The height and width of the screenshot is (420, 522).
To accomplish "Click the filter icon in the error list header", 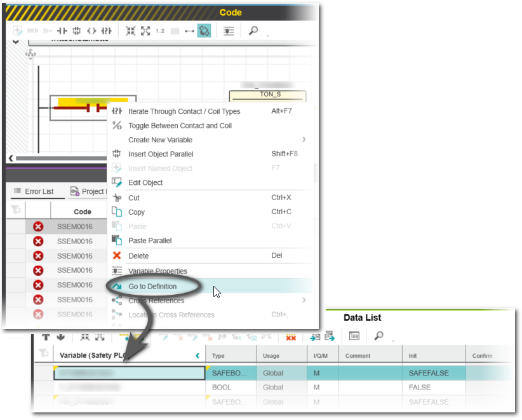I will (16, 211).
